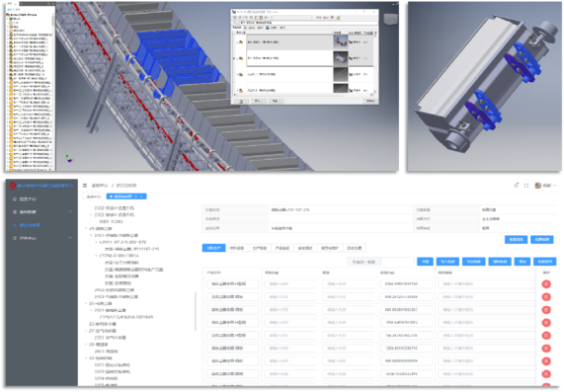
Task: Click red delete circle in first table row
Action: point(546,284)
